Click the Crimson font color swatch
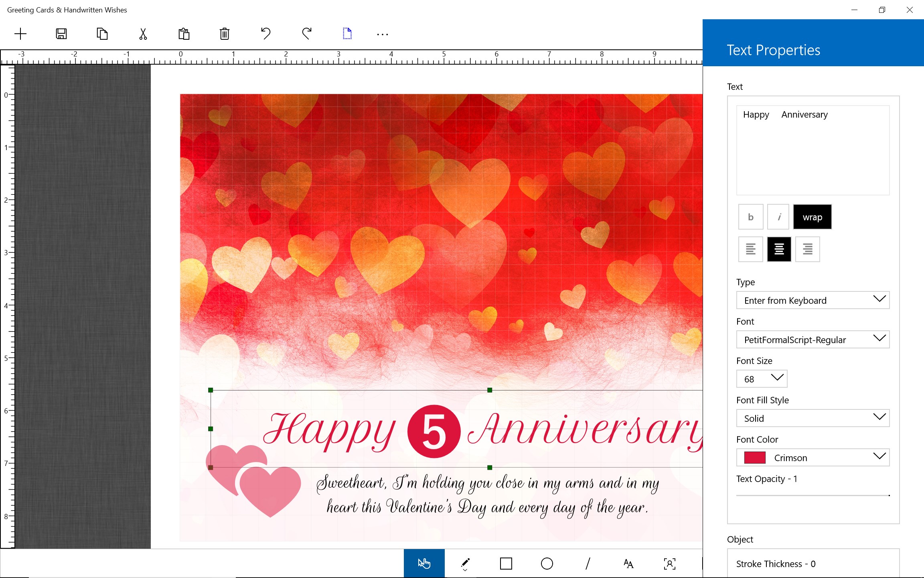Image resolution: width=924 pixels, height=578 pixels. click(756, 457)
